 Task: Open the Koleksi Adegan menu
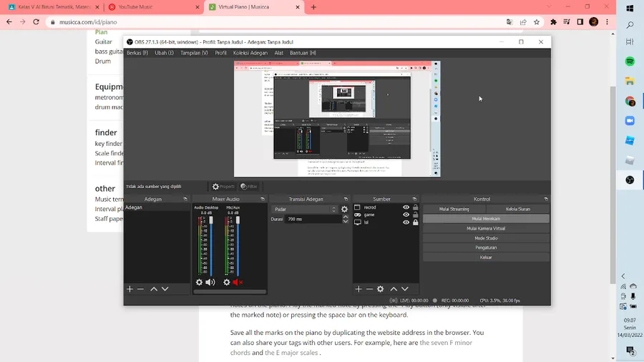pyautogui.click(x=250, y=53)
